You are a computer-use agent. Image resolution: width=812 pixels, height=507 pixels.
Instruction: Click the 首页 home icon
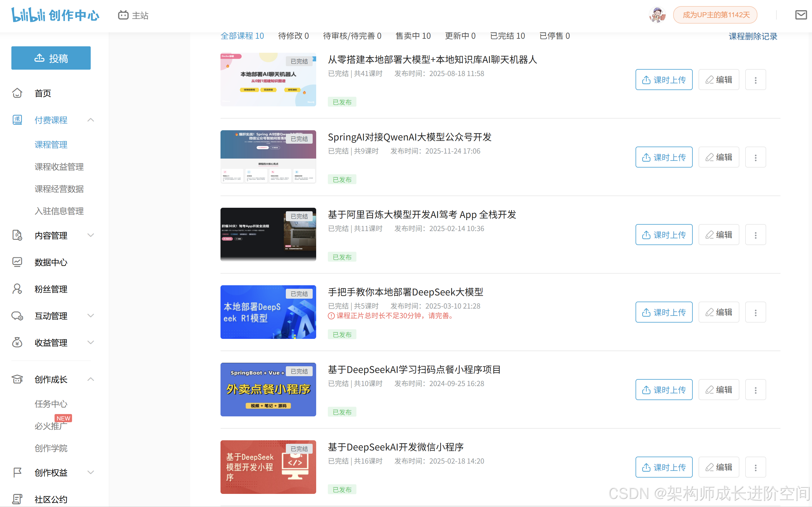tap(17, 93)
